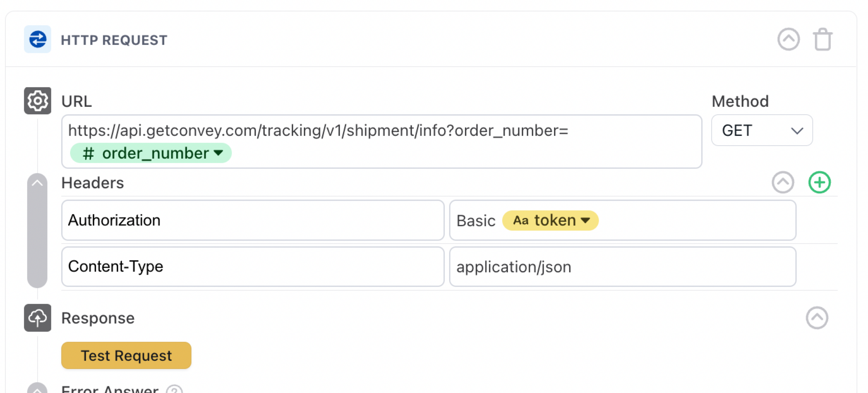Click the URL gear settings icon
This screenshot has height=393, width=868.
pyautogui.click(x=37, y=101)
